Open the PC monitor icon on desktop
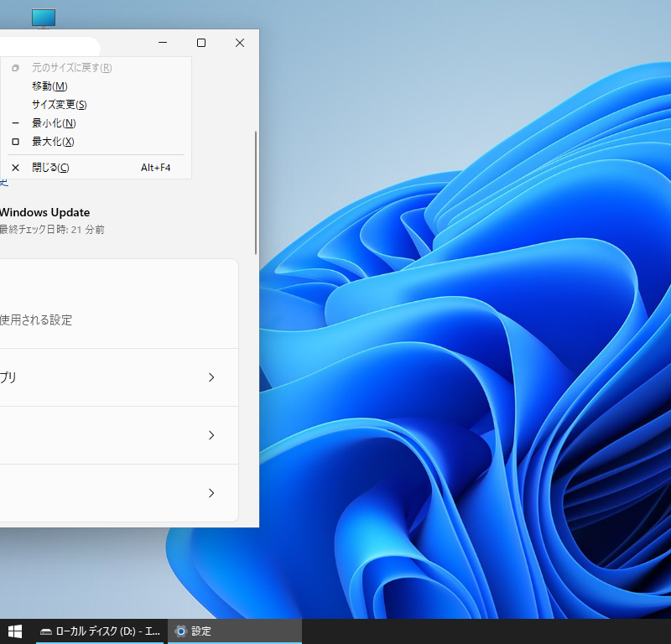This screenshot has height=644, width=671. [44, 18]
